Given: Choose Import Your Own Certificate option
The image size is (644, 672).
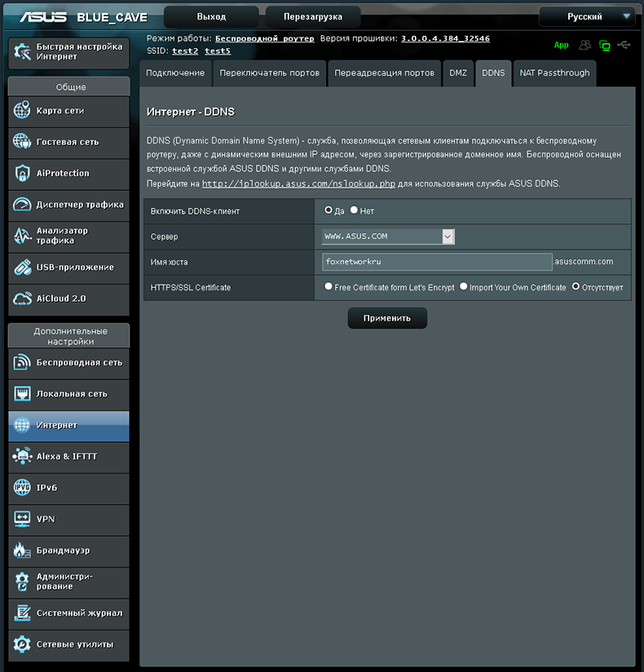Looking at the screenshot, I should [464, 286].
